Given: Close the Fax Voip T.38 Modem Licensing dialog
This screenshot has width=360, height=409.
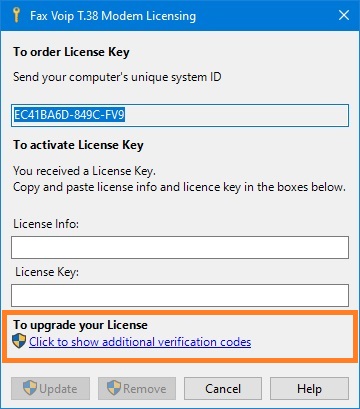Looking at the screenshot, I should [344, 15].
